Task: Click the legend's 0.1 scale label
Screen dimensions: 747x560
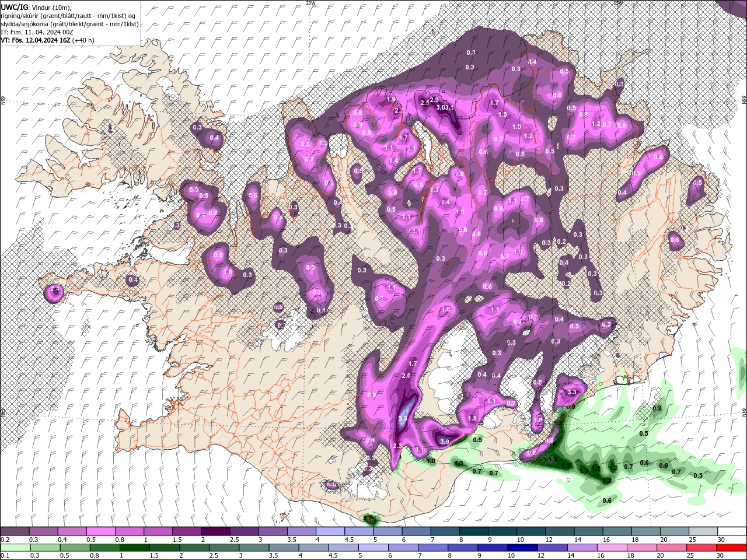Action: (x=4, y=556)
